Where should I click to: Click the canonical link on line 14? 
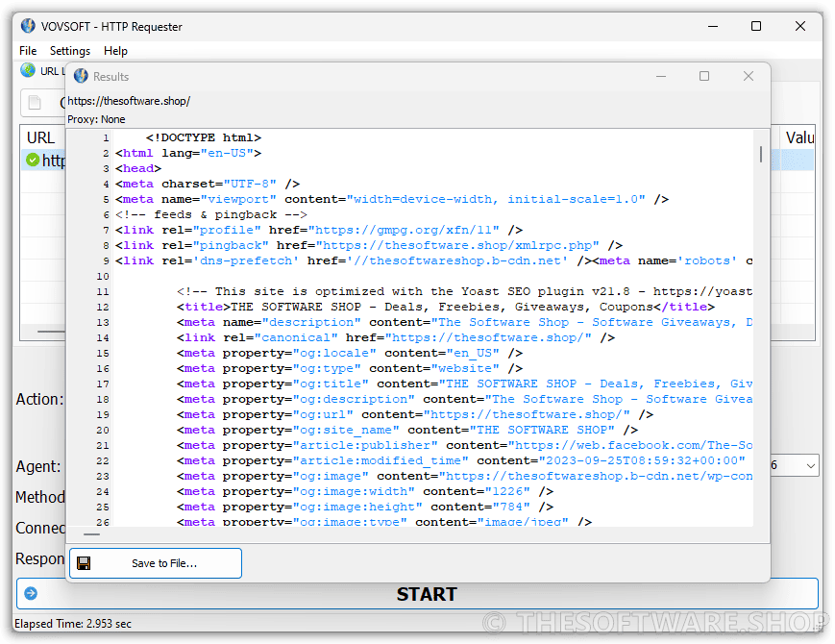[x=396, y=337]
